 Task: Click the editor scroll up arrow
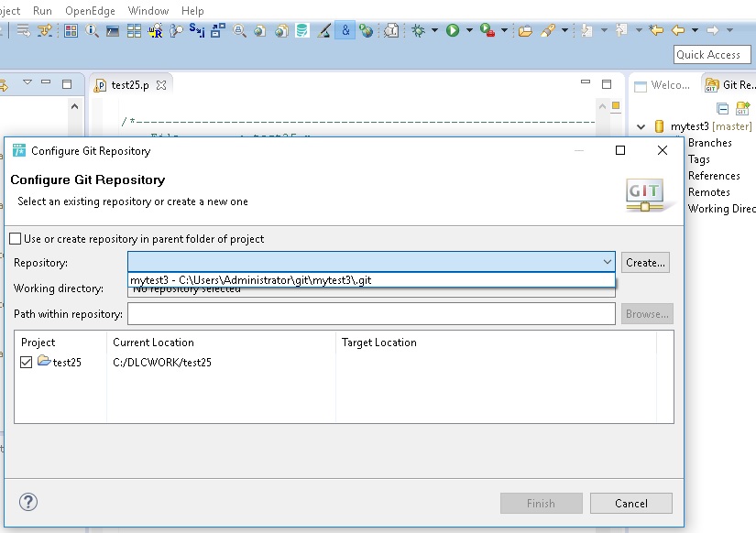[602, 106]
